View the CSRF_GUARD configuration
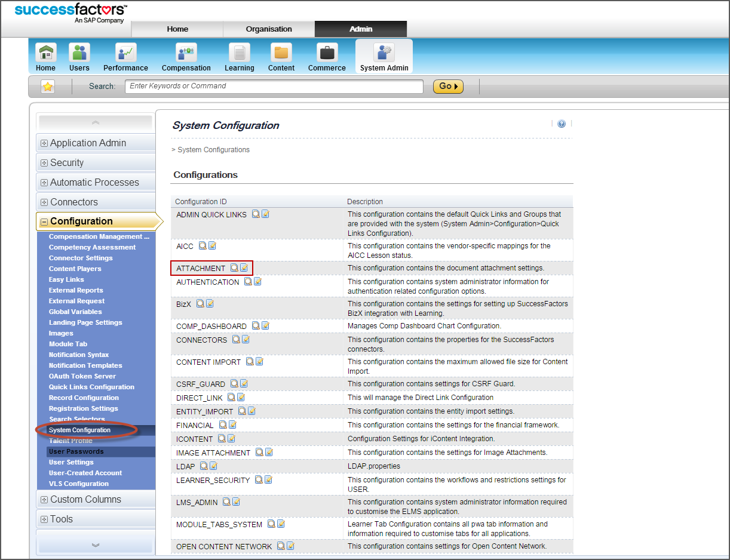730x560 pixels. [x=234, y=383]
